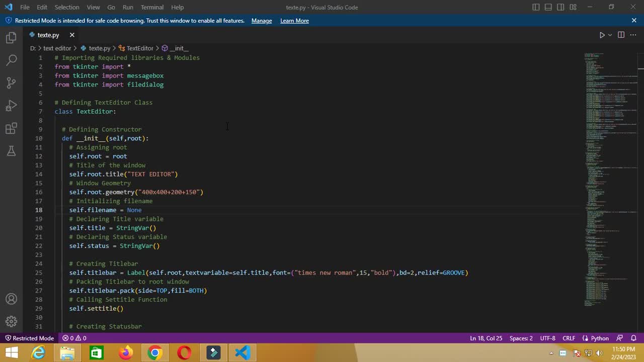The width and height of the screenshot is (644, 362).
Task: Split the editor to the right
Action: point(621,35)
